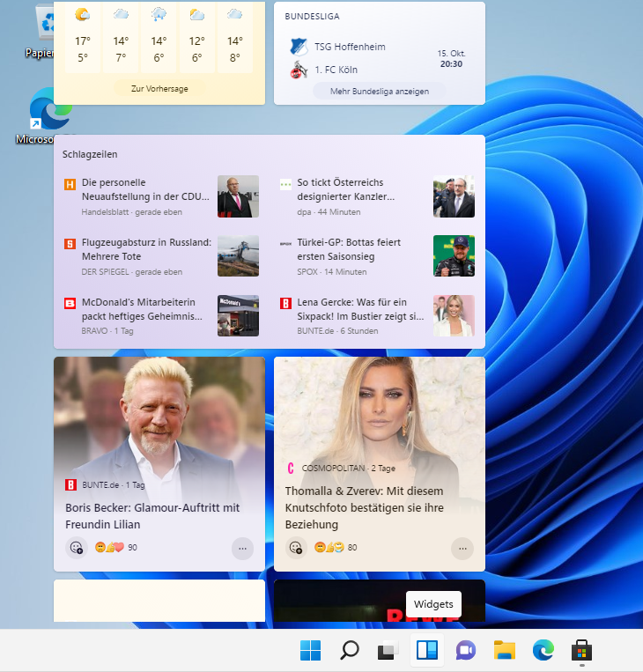Click the TSG Hoffenheim club logo

click(x=299, y=47)
